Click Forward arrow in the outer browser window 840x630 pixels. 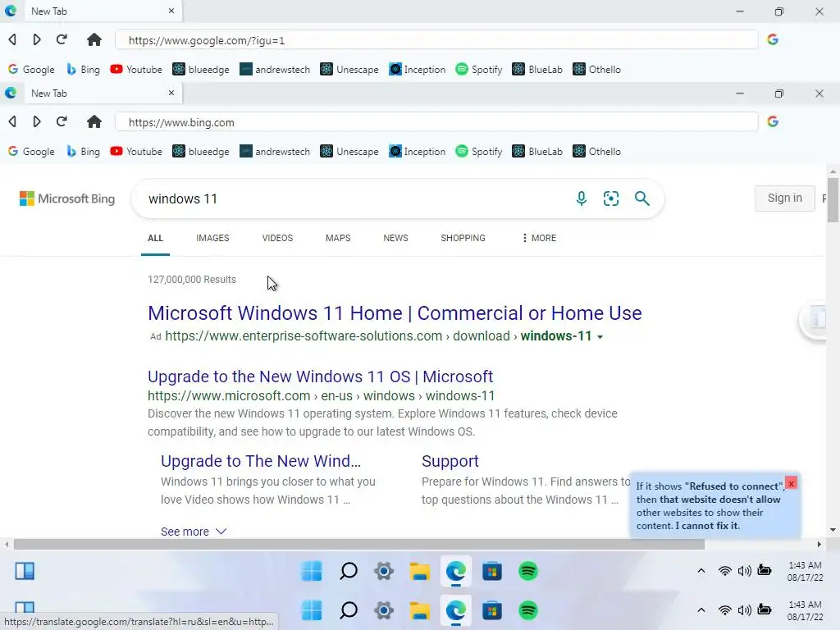tap(36, 39)
